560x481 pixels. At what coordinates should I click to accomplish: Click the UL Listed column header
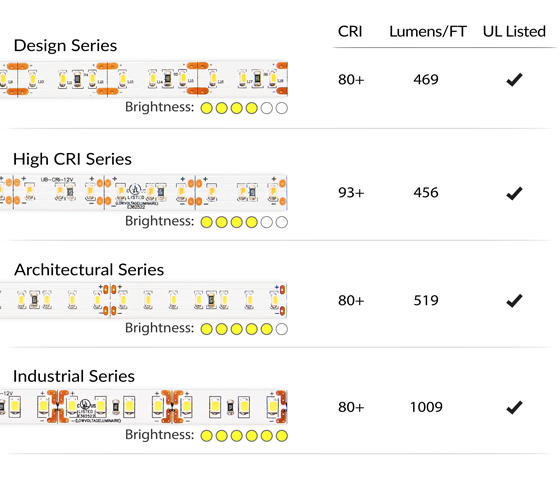[514, 32]
